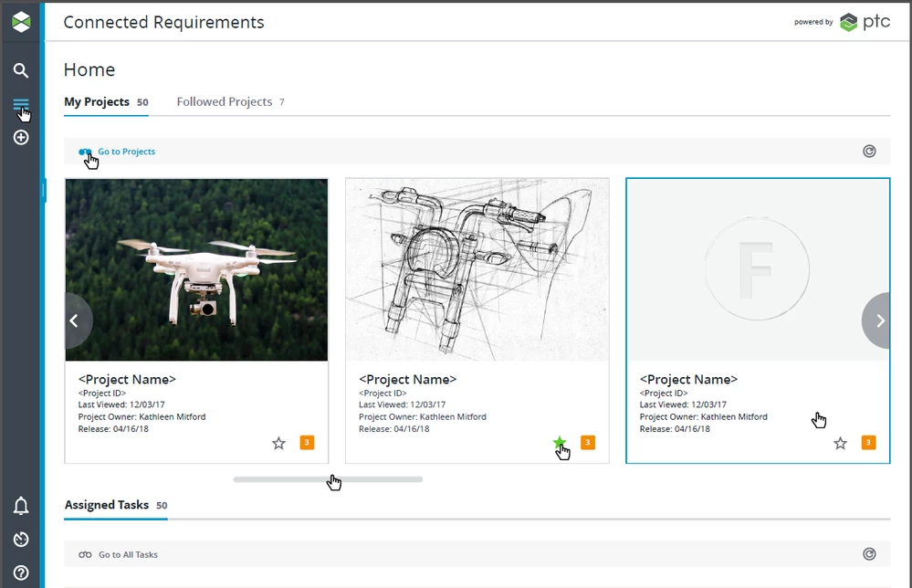912x588 pixels.
Task: Show next projects with right arrow
Action: point(877,320)
